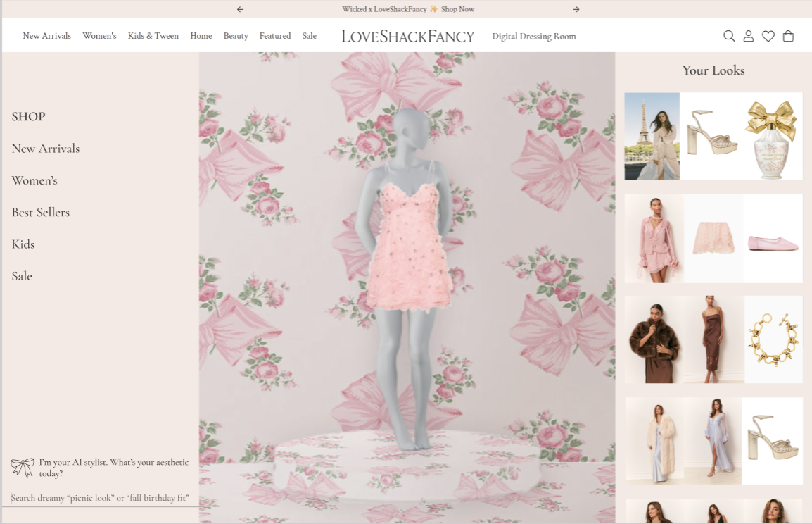Select gold platform heel in fourth look

pyautogui.click(x=772, y=441)
